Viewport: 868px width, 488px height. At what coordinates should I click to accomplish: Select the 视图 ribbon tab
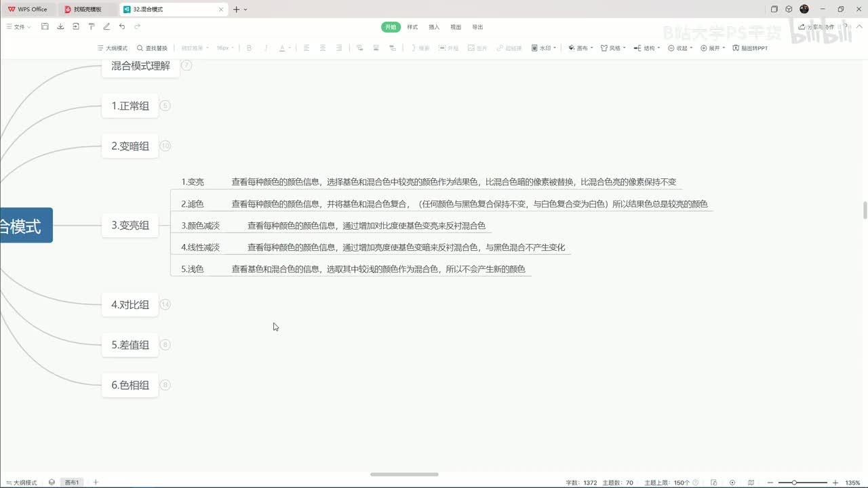pyautogui.click(x=456, y=27)
